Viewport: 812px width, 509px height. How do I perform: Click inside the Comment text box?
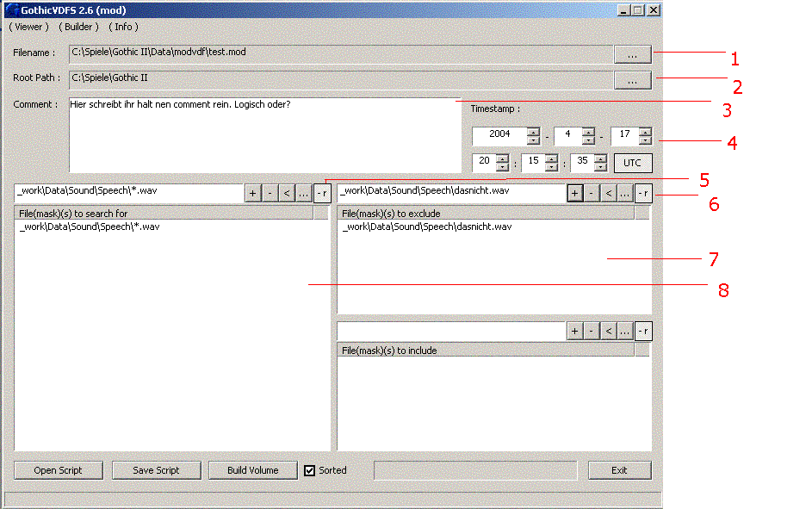[265, 138]
